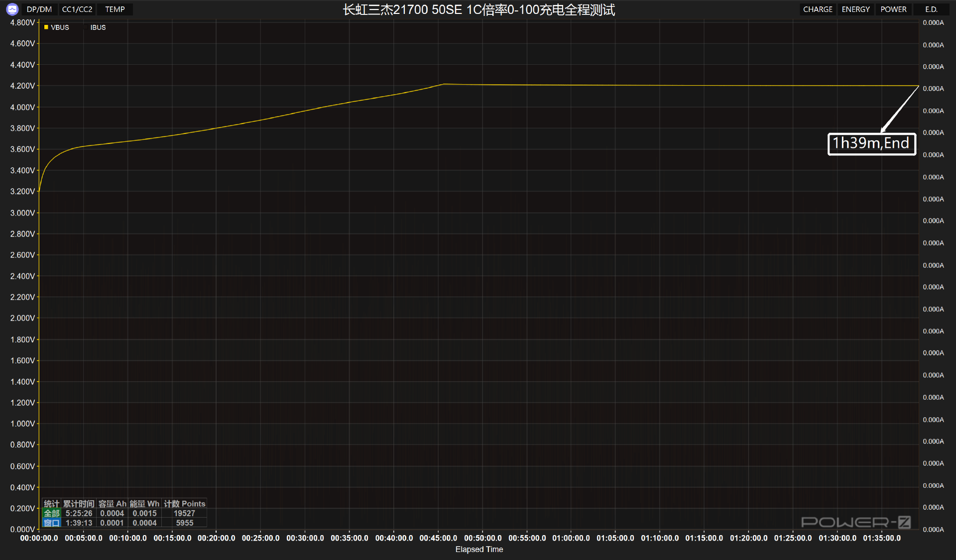The width and height of the screenshot is (956, 560).
Task: Toggle the CC1/CC2 chart button
Action: coord(77,9)
